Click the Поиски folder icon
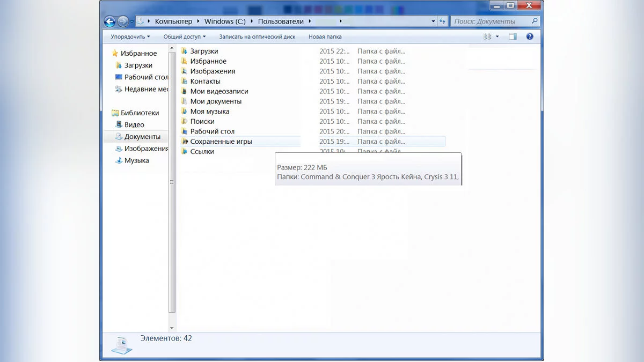644x362 pixels. click(184, 121)
